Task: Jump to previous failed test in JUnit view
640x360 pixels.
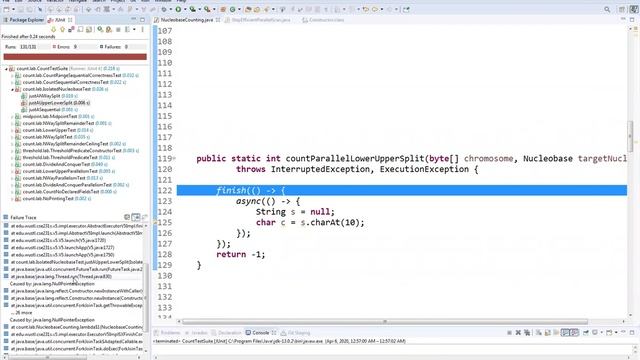Action: (x=62, y=29)
